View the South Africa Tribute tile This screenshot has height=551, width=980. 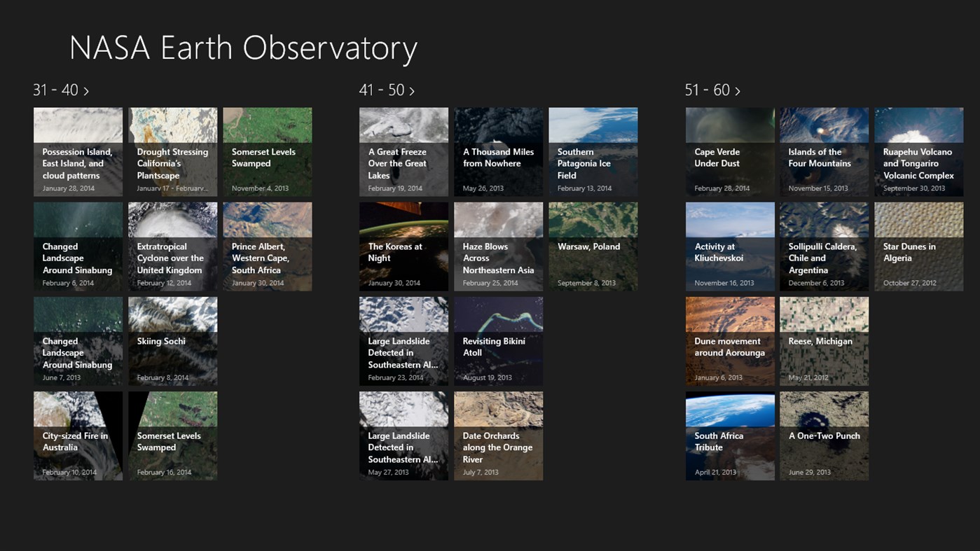tap(730, 435)
